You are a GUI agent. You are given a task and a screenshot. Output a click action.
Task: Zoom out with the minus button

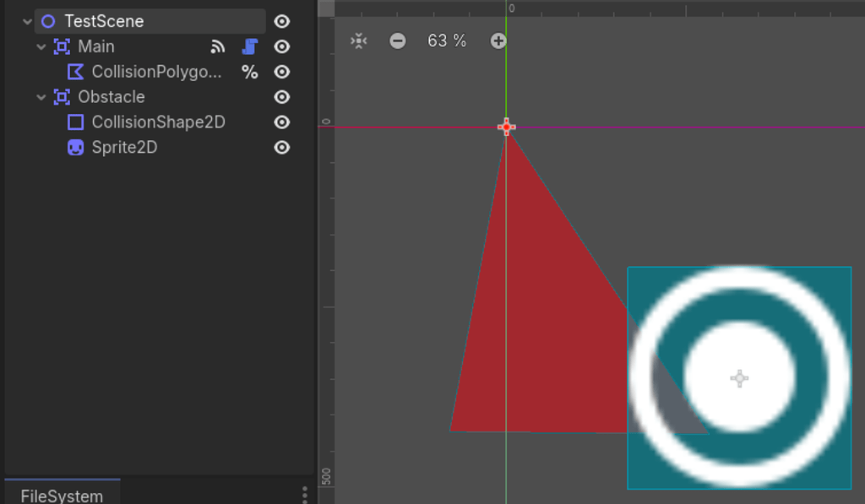click(x=397, y=40)
